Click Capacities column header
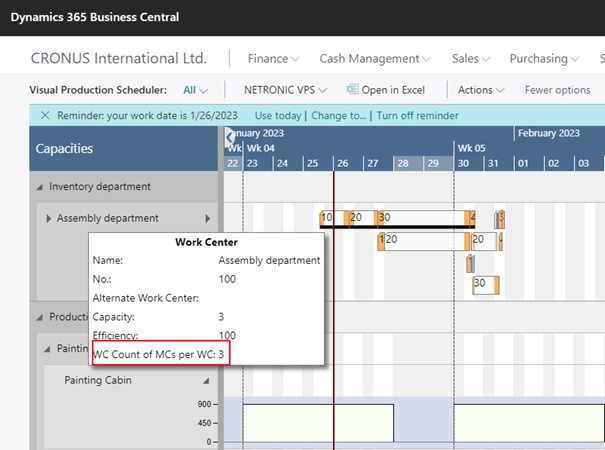Screen dimensions: 605x450 (64, 149)
